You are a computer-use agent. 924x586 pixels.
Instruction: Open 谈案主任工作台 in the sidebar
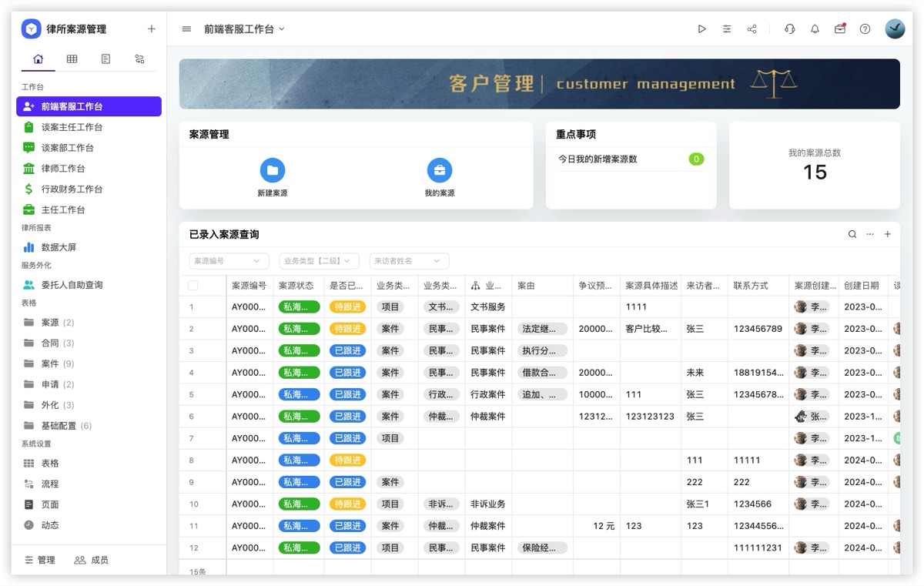tap(89, 127)
